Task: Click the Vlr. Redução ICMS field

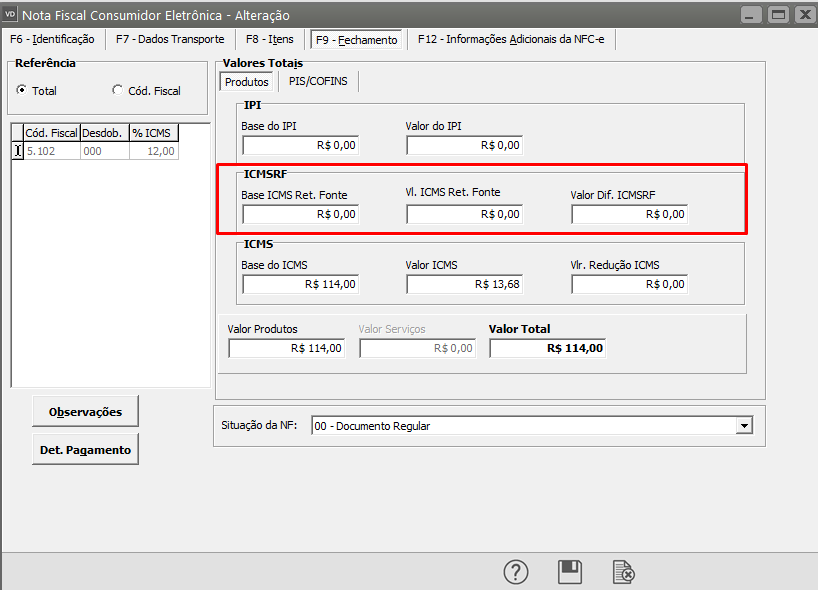Action: pos(629,284)
